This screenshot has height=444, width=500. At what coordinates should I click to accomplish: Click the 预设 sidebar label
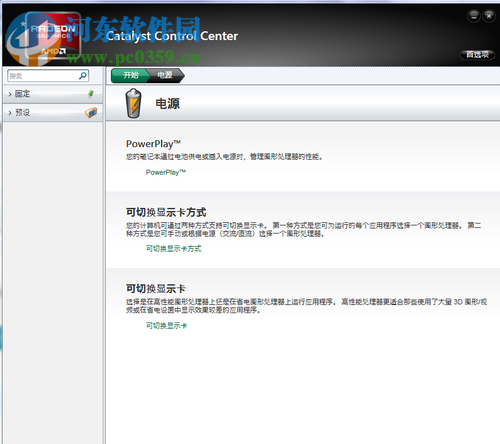click(23, 113)
